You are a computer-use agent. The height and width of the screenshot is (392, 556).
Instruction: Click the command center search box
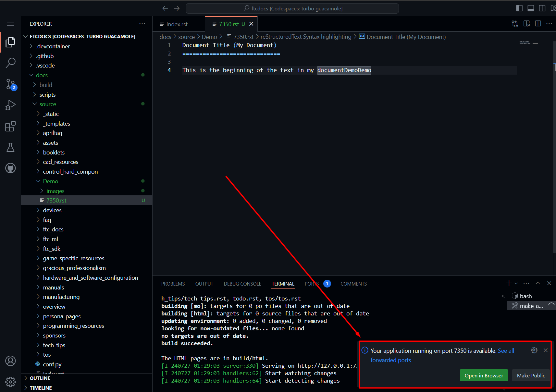pyautogui.click(x=292, y=8)
